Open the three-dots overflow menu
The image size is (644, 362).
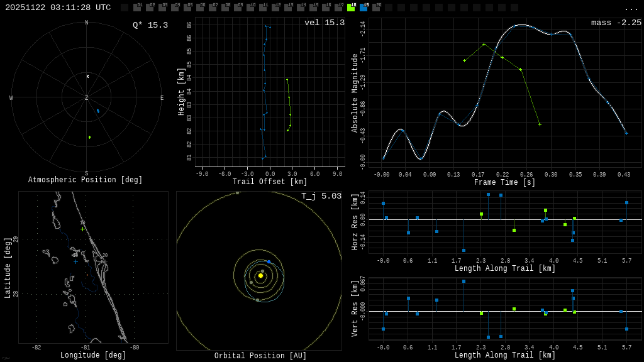pyautogui.click(x=631, y=8)
